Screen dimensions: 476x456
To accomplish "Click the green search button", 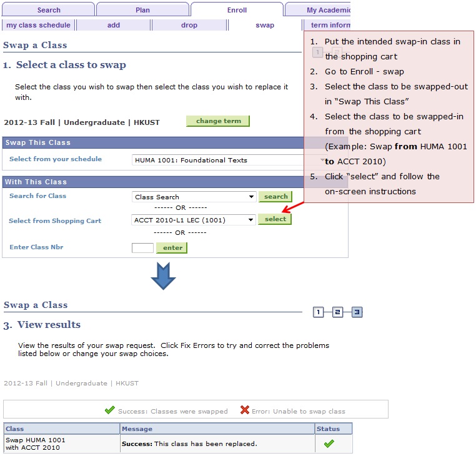I will point(275,197).
